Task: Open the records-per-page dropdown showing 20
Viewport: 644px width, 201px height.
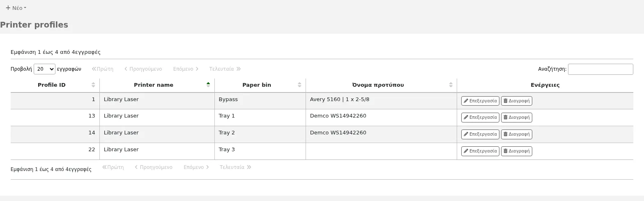Action: point(44,69)
